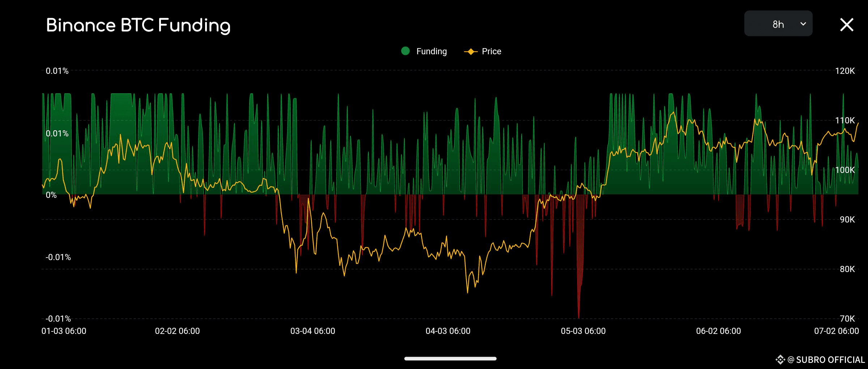Toggle the Funding series in the legend
The height and width of the screenshot is (369, 868).
pyautogui.click(x=424, y=51)
